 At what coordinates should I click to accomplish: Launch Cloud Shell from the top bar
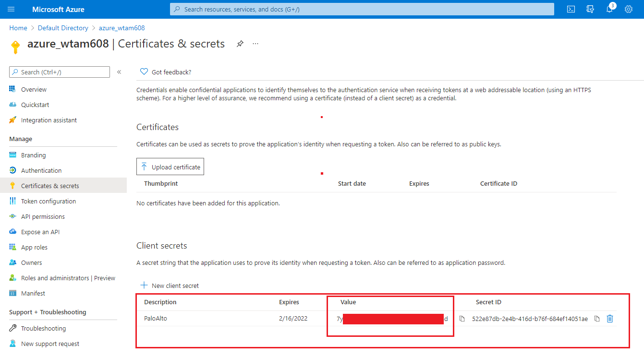click(x=571, y=9)
